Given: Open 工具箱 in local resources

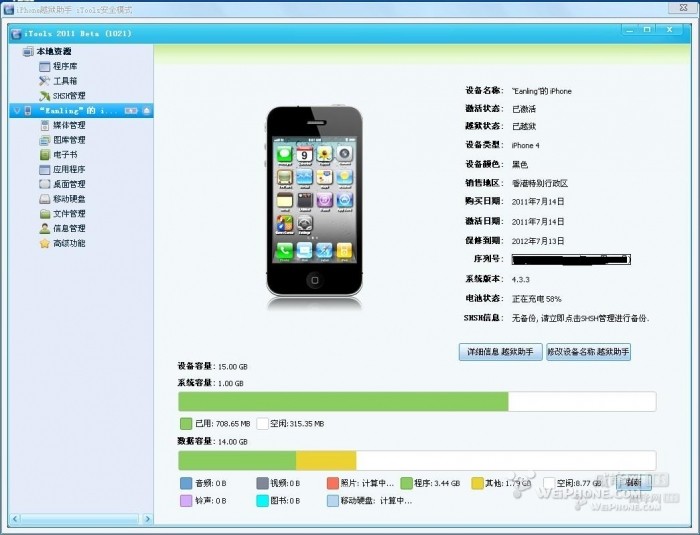Looking at the screenshot, I should point(65,81).
